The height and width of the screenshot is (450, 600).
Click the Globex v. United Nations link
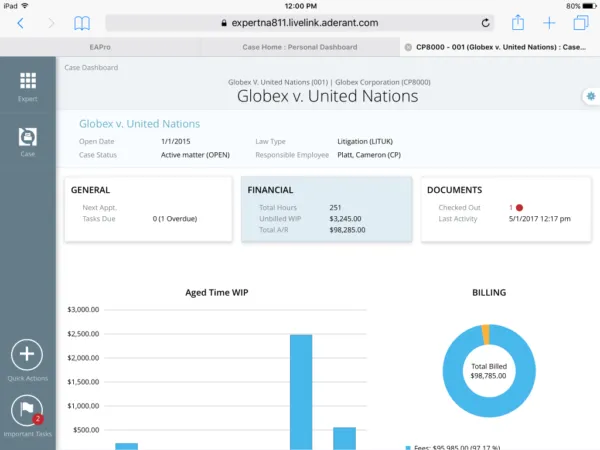tap(139, 124)
